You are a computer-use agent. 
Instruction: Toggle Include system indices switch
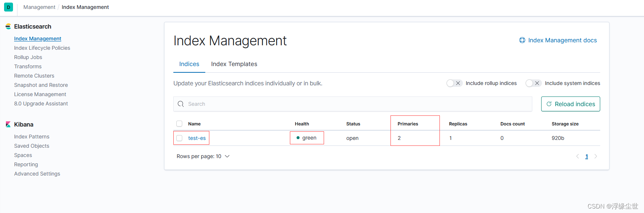[x=533, y=83]
